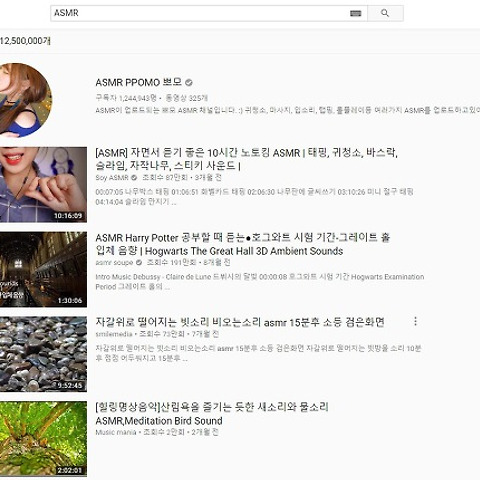Visit the smilemedia channel link
Screen dimensions: 480x480
click(114, 334)
